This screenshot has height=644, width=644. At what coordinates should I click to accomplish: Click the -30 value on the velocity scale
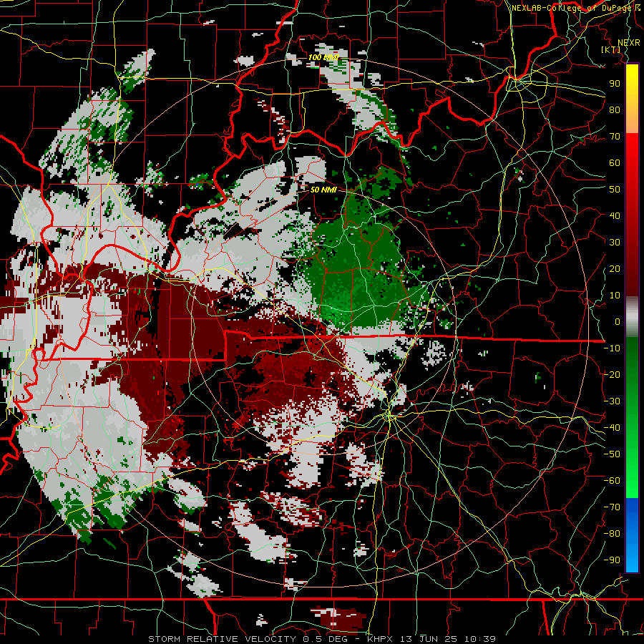(x=612, y=401)
